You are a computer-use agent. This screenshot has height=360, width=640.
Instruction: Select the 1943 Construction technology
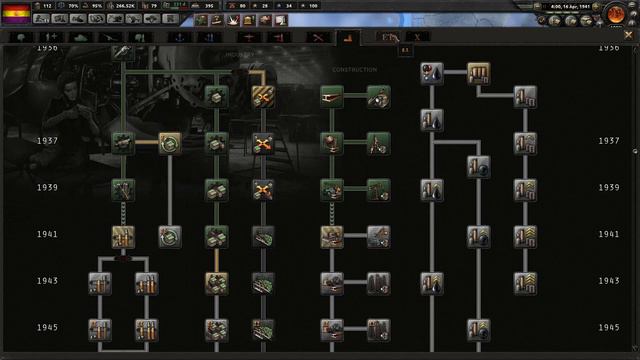point(332,283)
